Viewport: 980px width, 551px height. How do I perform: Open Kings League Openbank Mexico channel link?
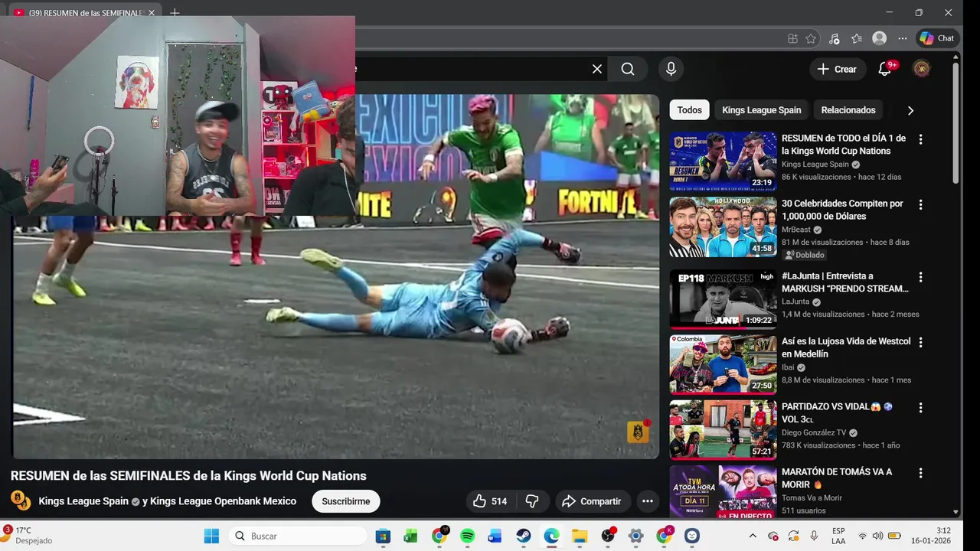pyautogui.click(x=223, y=501)
